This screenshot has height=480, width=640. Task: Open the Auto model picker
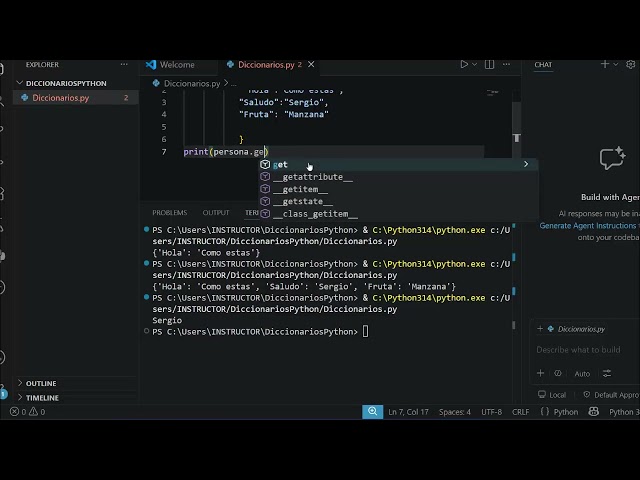pyautogui.click(x=582, y=373)
